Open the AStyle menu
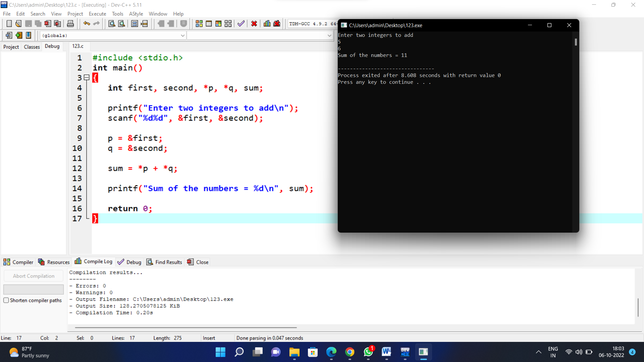 tap(136, 14)
